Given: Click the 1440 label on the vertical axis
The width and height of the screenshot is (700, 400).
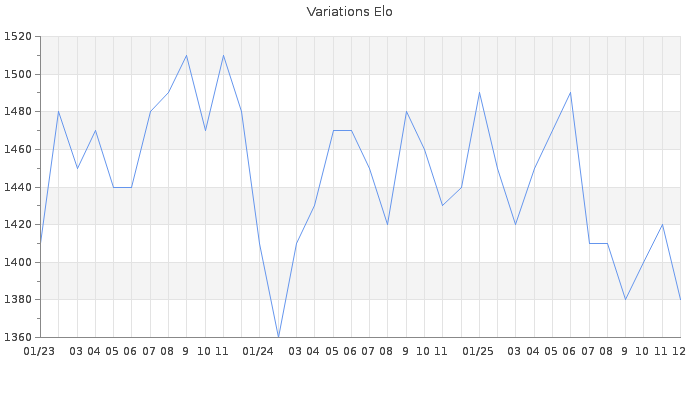Looking at the screenshot, I should (x=18, y=187).
